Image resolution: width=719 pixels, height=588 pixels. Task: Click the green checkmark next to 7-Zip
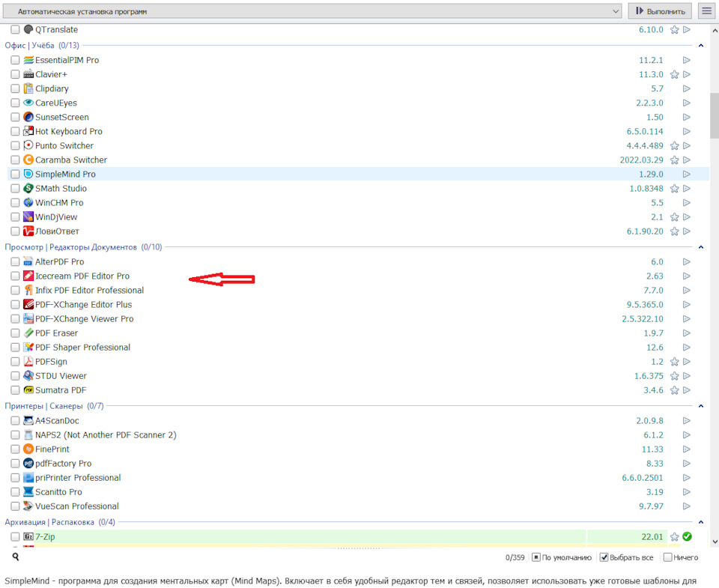point(687,536)
